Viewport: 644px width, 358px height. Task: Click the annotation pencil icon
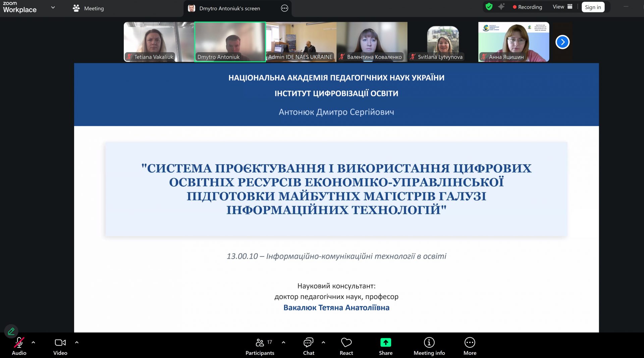11,331
